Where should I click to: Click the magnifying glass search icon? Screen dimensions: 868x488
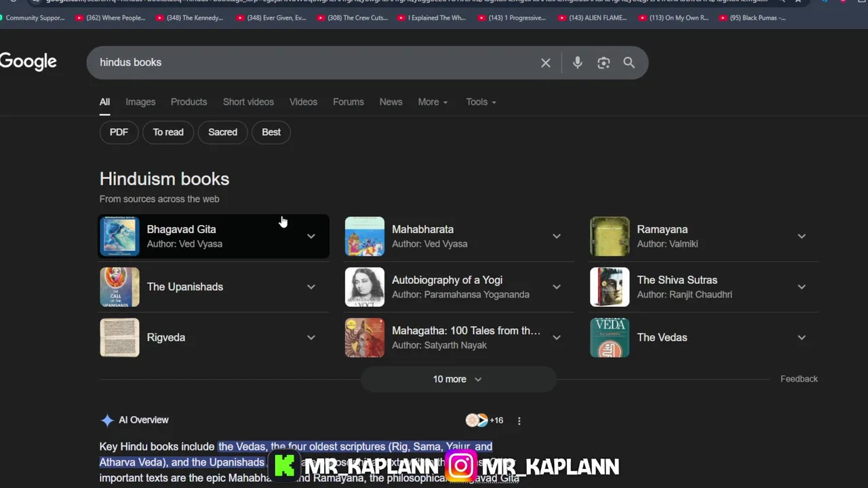point(629,62)
